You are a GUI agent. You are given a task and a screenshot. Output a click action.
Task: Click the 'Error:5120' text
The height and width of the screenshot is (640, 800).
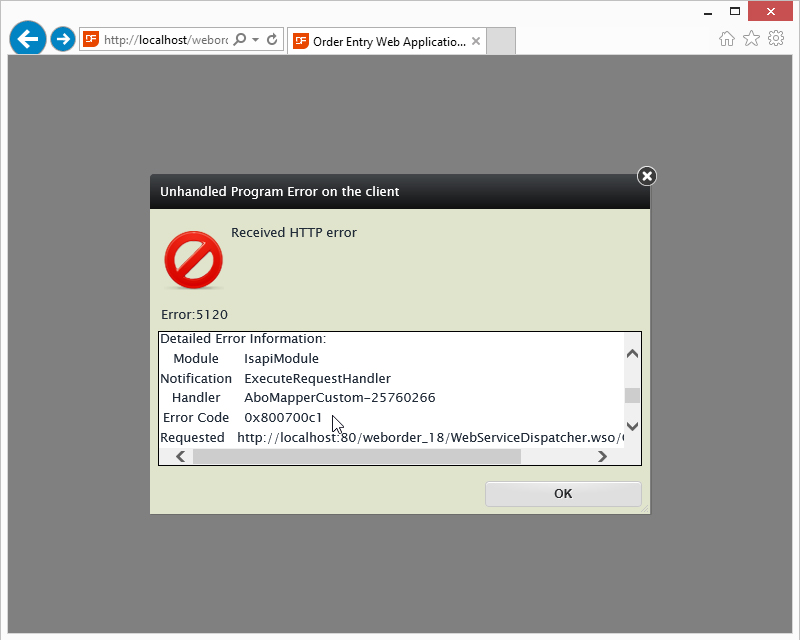pos(194,314)
